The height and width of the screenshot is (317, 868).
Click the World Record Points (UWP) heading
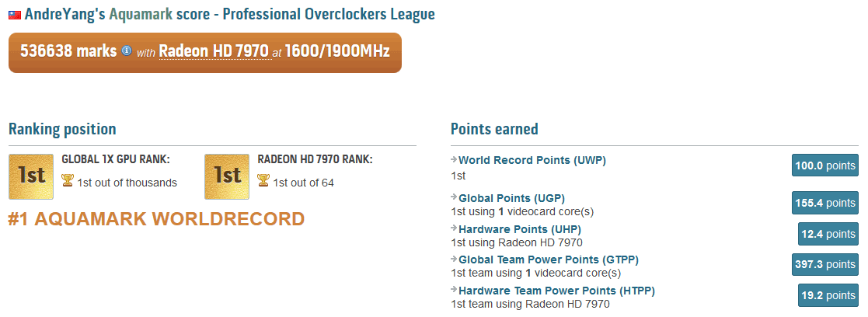pyautogui.click(x=532, y=160)
